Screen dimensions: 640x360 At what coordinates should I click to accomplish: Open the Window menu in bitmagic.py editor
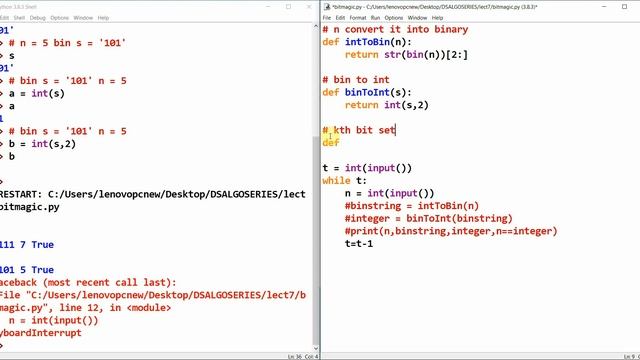point(417,18)
